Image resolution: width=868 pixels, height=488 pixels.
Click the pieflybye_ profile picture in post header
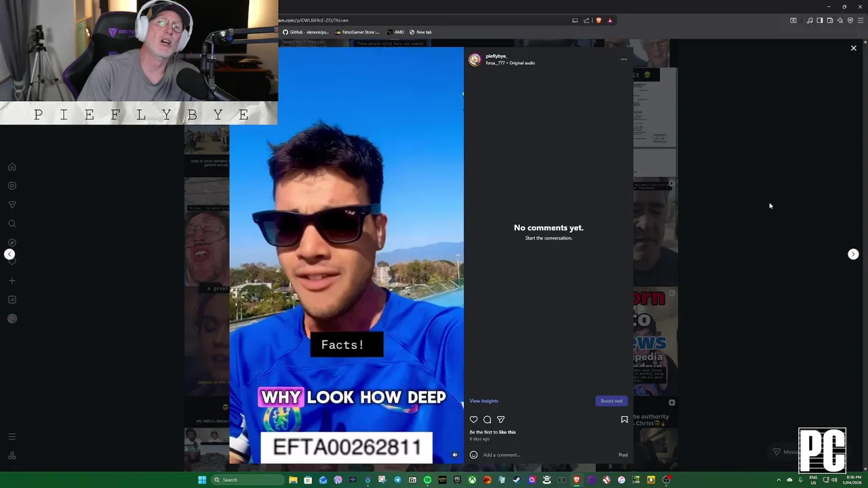coord(475,60)
